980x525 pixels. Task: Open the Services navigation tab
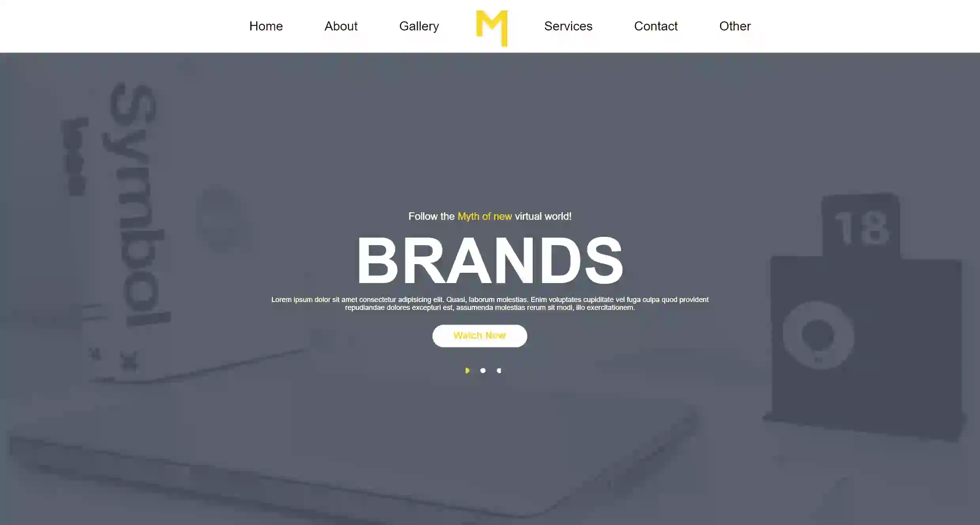[568, 26]
